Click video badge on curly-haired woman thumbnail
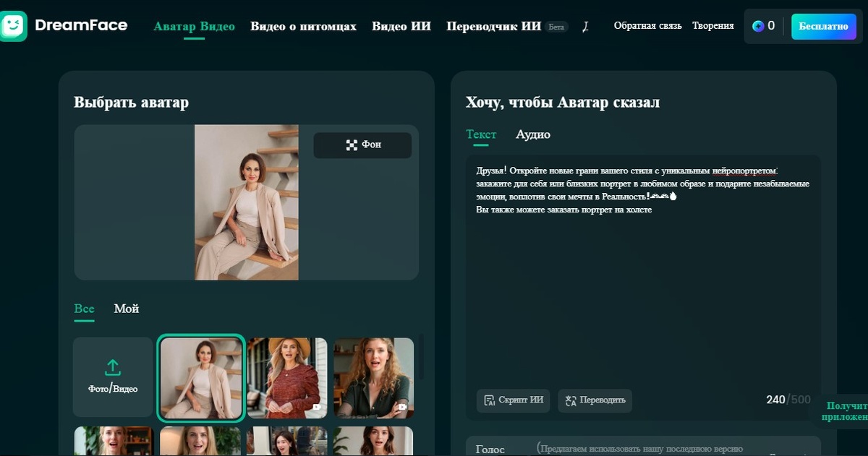 [402, 407]
